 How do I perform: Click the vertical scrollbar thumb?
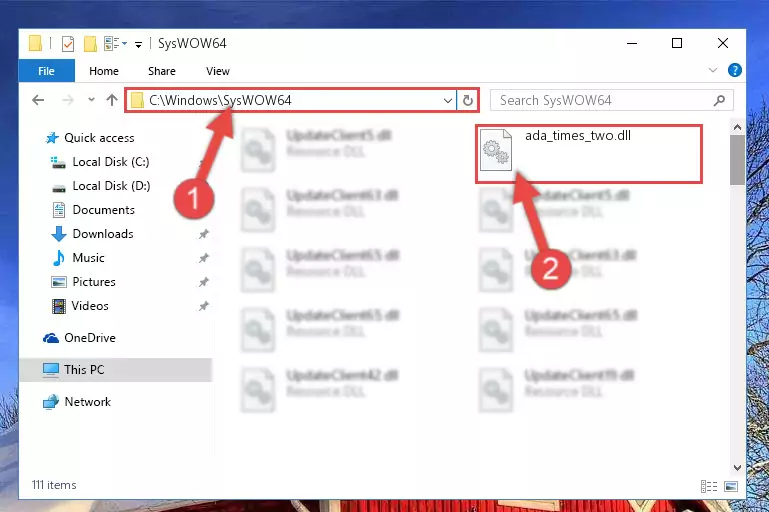(737, 160)
